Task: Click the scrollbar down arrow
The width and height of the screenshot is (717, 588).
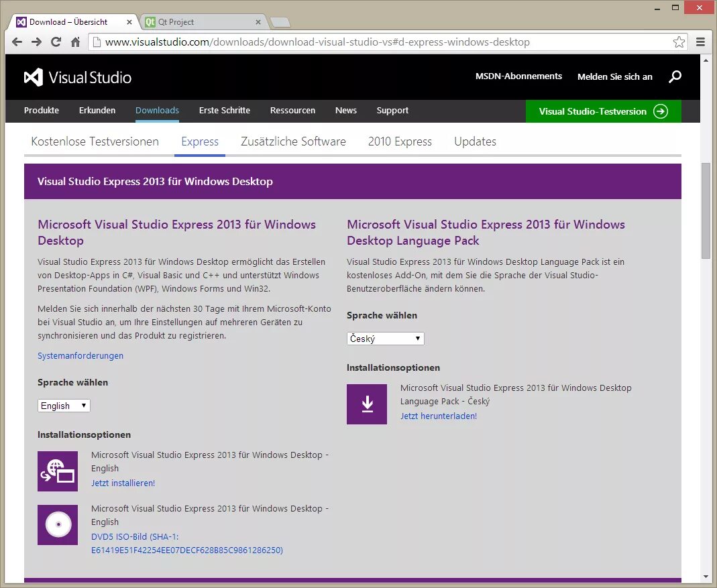Action: [706, 577]
